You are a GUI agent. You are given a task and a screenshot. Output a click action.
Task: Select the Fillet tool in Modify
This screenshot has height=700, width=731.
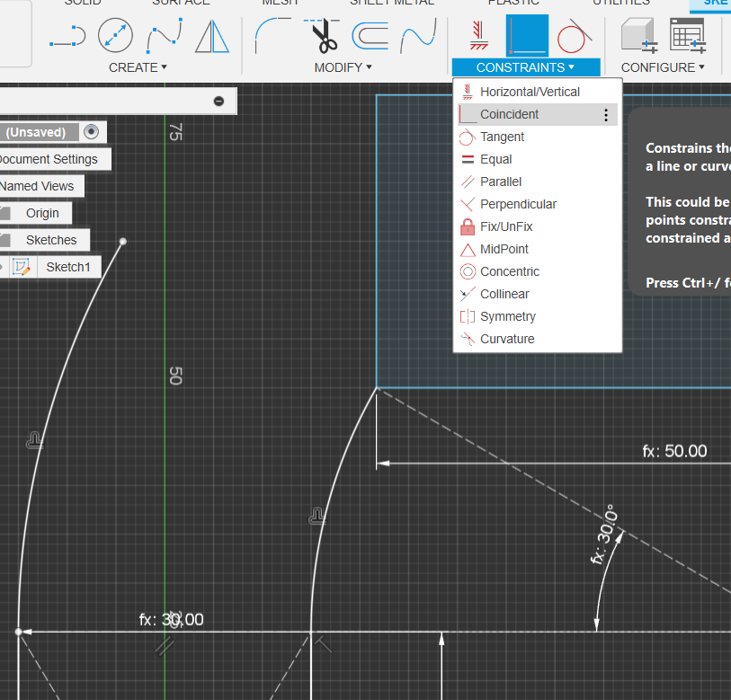click(x=272, y=35)
